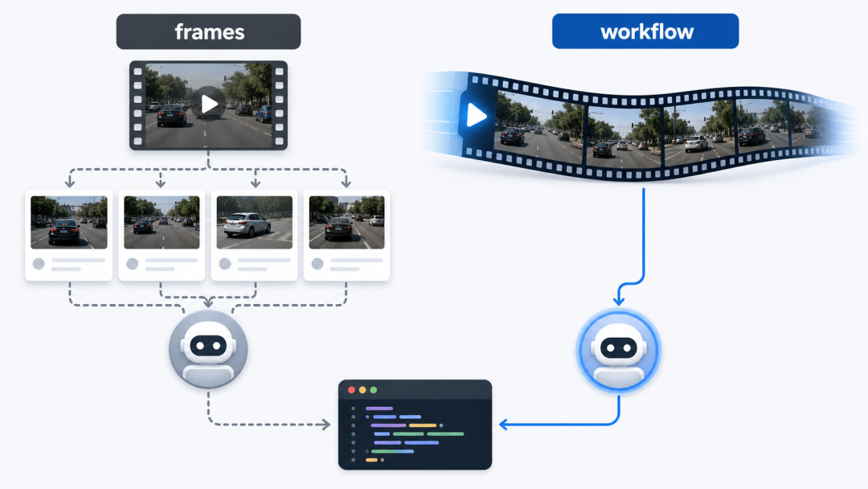The width and height of the screenshot is (868, 489).
Task: Click the green dot in code window
Action: [374, 390]
